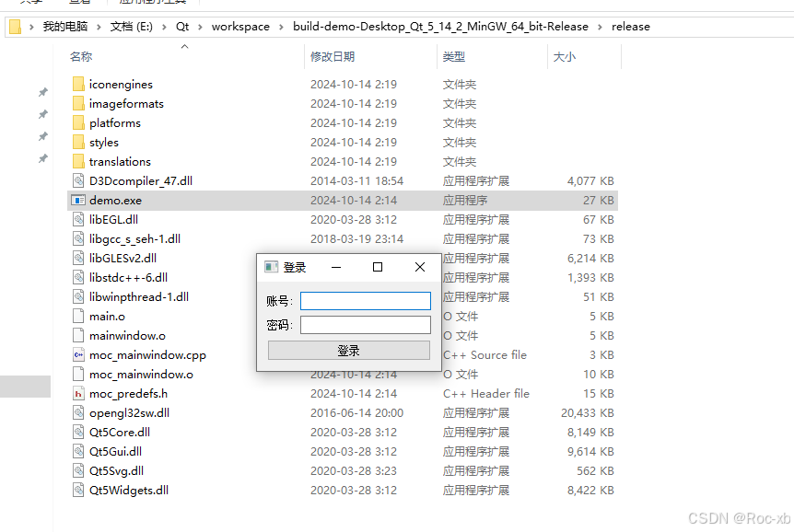This screenshot has height=532, width=794.
Task: Go to workspace folder in the breadcrumb
Action: (240, 27)
